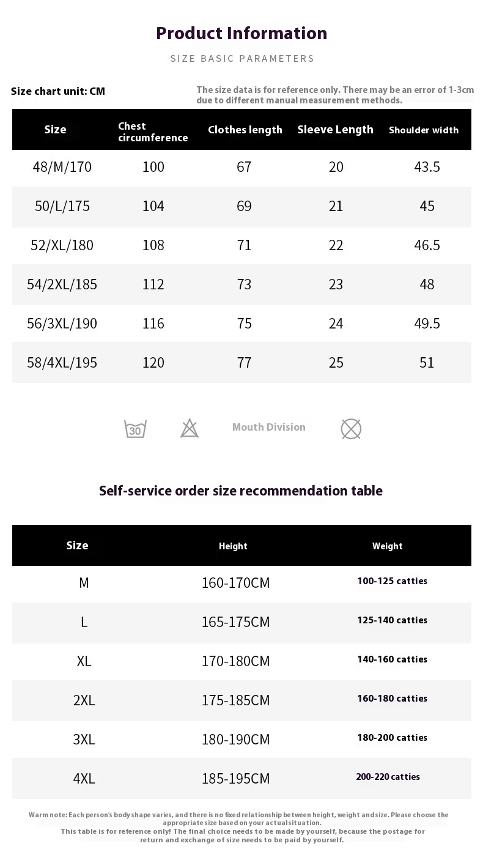Click the Weight column header
The height and width of the screenshot is (868, 483).
(388, 546)
